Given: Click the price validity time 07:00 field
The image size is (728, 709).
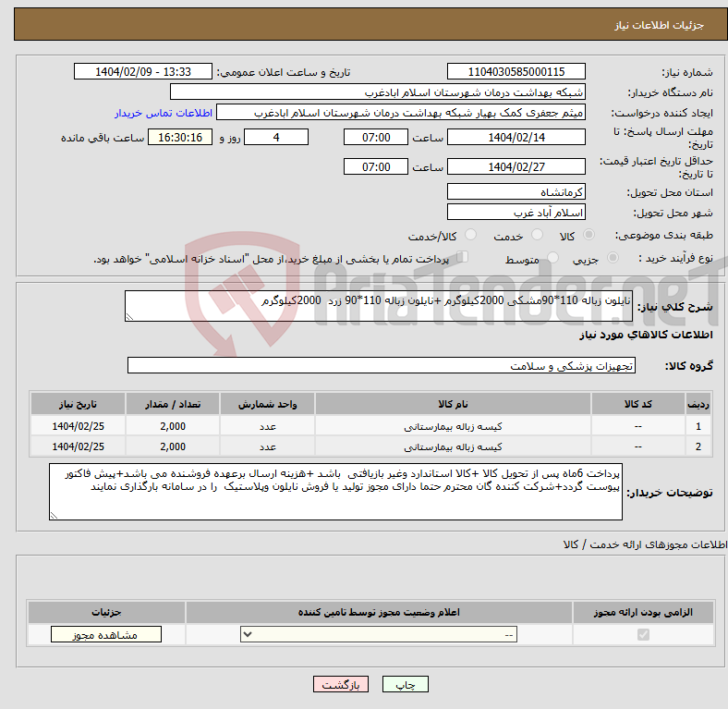Looking at the screenshot, I should [376, 166].
